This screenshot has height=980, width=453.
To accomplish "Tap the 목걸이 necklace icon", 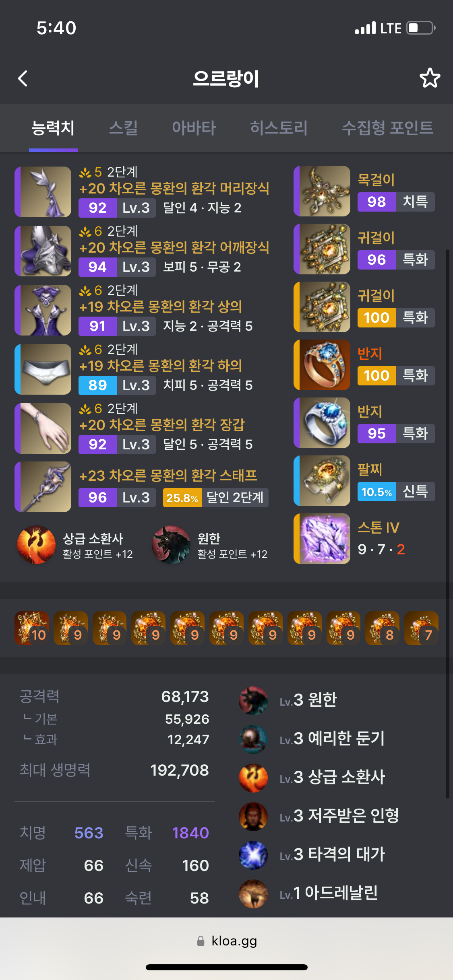I will pyautogui.click(x=322, y=191).
